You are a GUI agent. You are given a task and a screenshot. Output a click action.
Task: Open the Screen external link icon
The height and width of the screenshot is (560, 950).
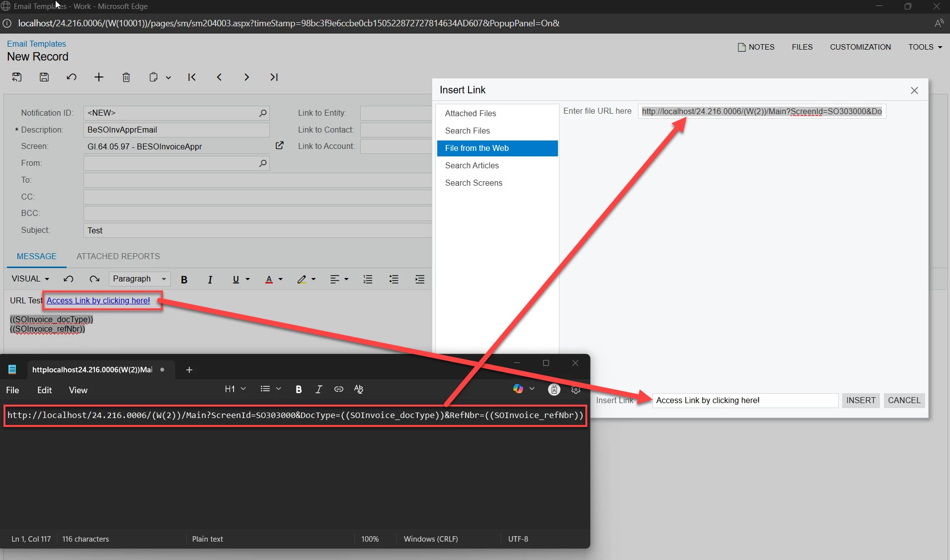tap(280, 145)
